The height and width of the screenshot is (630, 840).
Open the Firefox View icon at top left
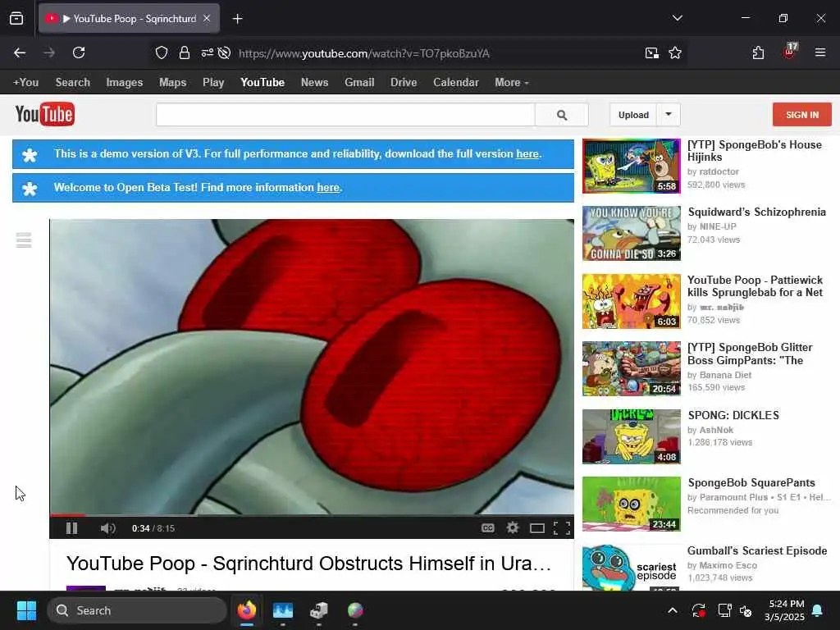16,18
